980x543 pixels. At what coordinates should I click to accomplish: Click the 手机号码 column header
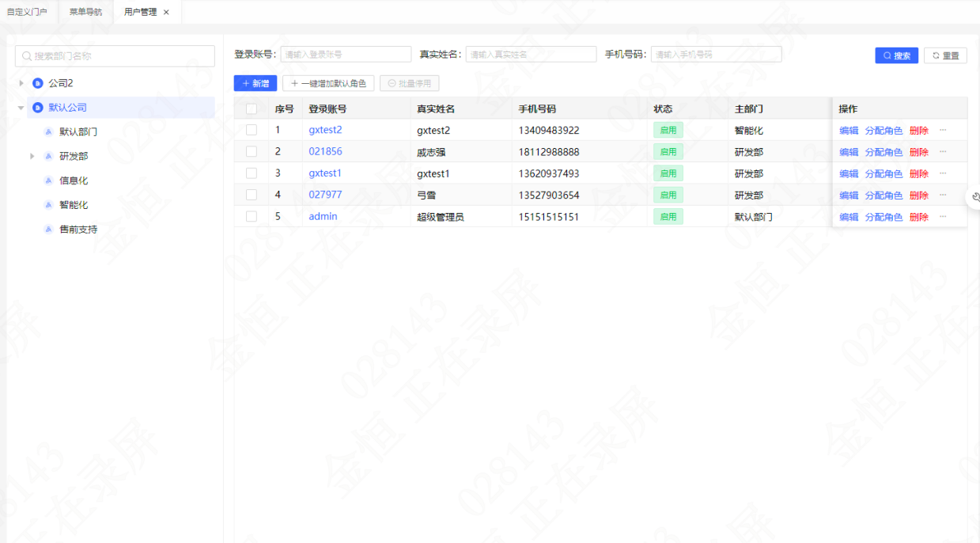tap(537, 109)
